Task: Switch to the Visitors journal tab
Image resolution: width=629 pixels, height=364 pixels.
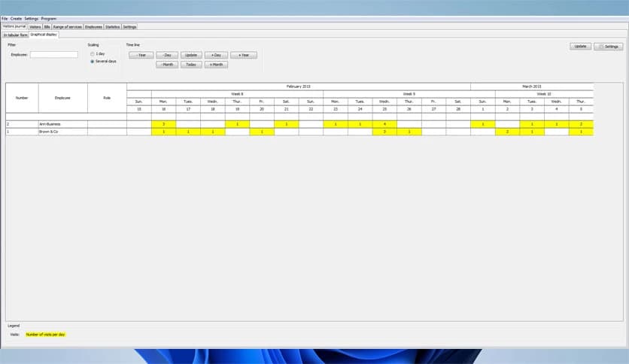Action: [14, 26]
